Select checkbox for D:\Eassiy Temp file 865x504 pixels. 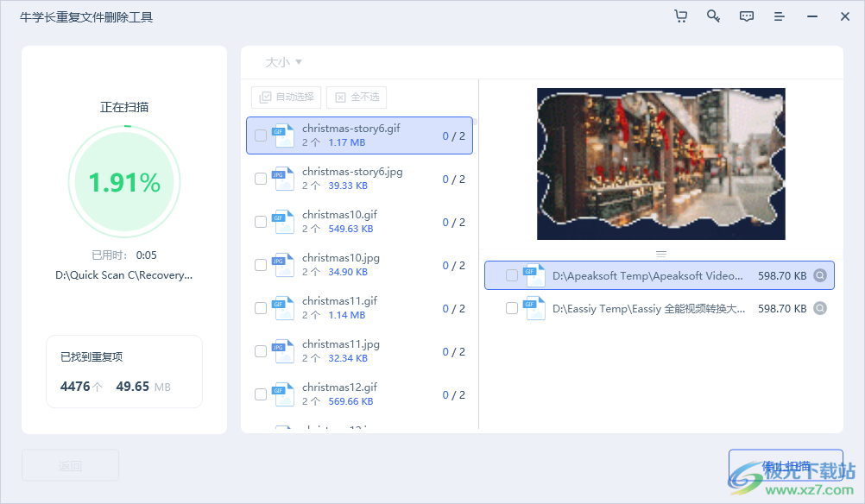tap(512, 308)
